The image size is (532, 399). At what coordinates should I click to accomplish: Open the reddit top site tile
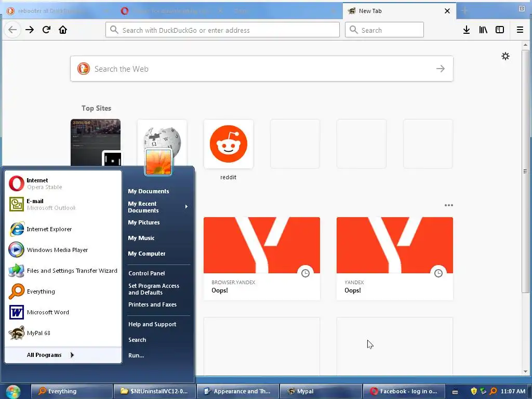click(229, 144)
